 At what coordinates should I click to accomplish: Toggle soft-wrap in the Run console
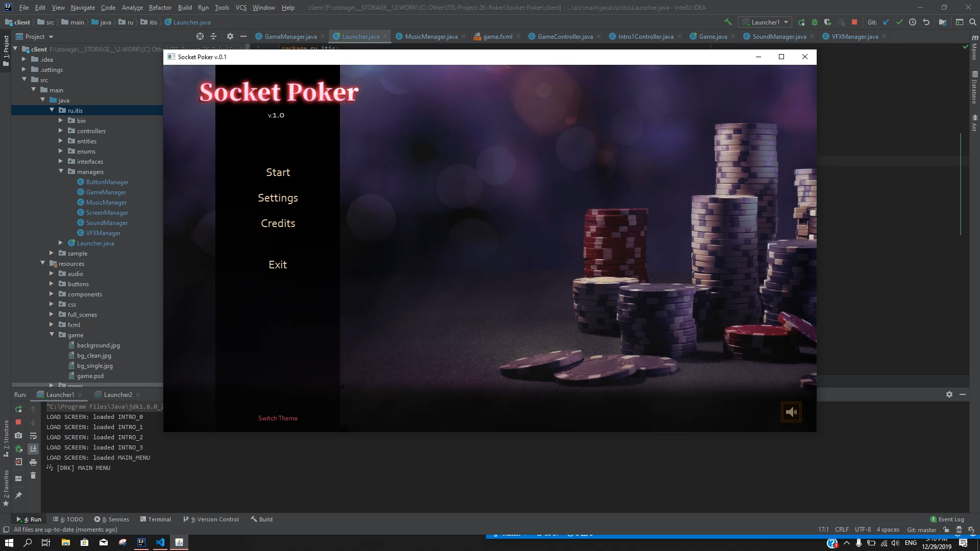tap(33, 436)
